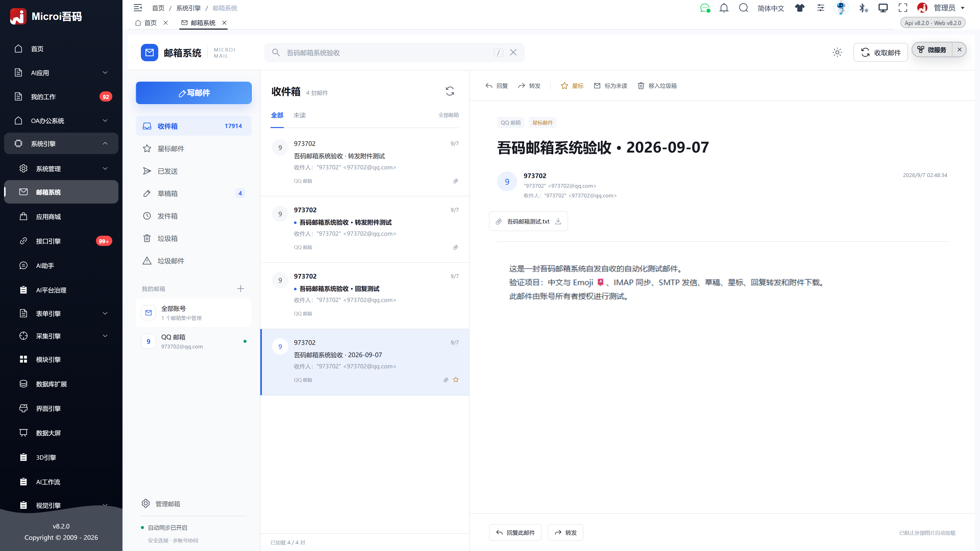This screenshot has width=980, height=551.
Task: Open 垃圾箱 trash folder
Action: pyautogui.click(x=193, y=239)
